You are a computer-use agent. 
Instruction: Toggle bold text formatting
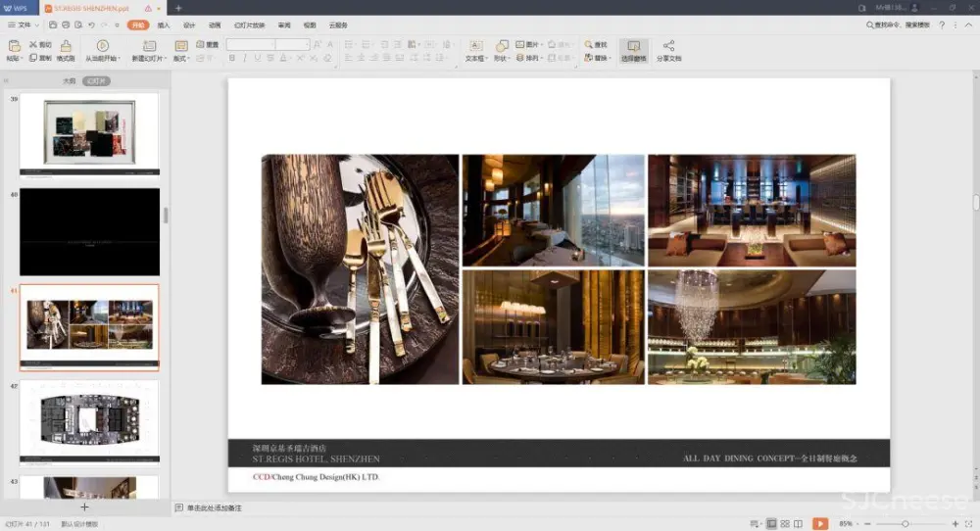tap(231, 59)
